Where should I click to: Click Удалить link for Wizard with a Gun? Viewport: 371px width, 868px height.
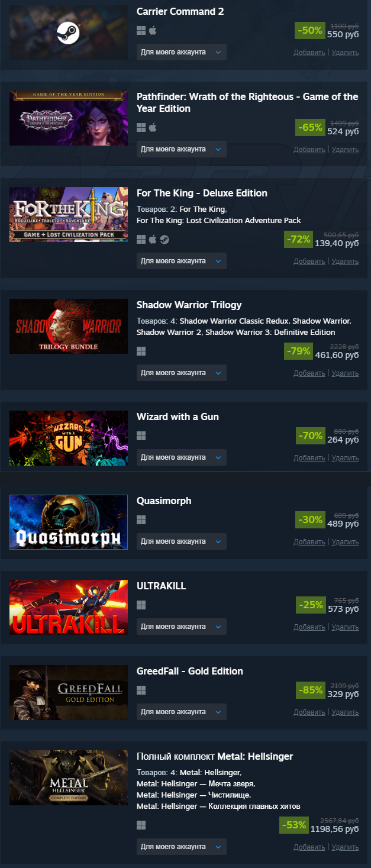[x=345, y=458]
